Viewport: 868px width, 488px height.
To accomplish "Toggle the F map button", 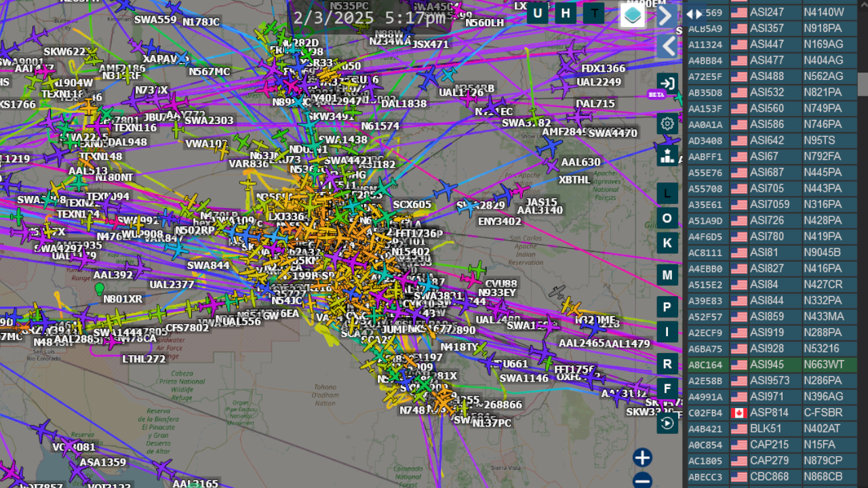I will click(x=667, y=389).
